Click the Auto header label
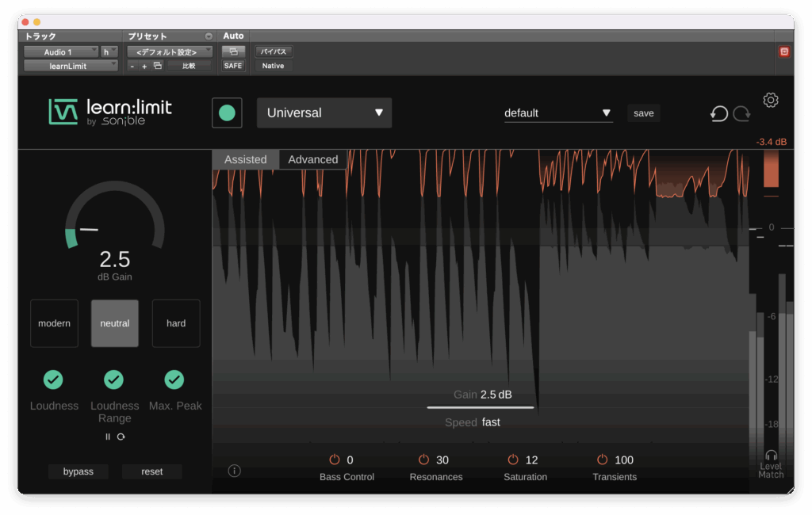812x515 pixels. (x=233, y=36)
